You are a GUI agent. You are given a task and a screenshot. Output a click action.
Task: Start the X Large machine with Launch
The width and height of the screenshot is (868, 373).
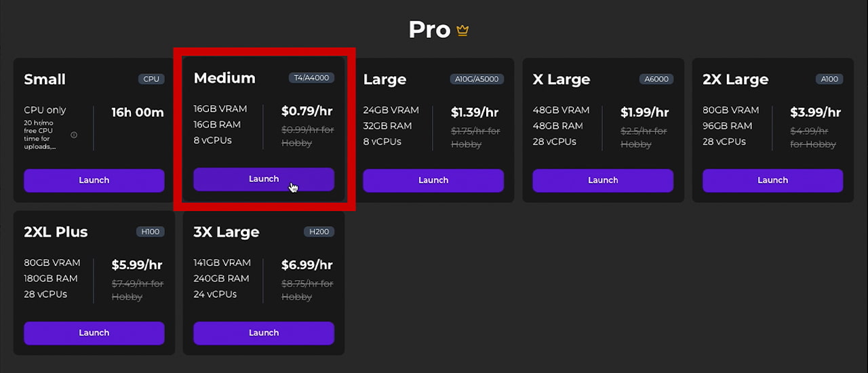pos(603,180)
